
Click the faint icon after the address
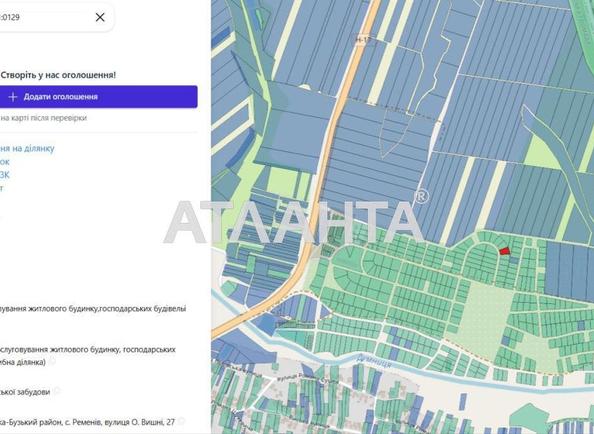tap(181, 421)
